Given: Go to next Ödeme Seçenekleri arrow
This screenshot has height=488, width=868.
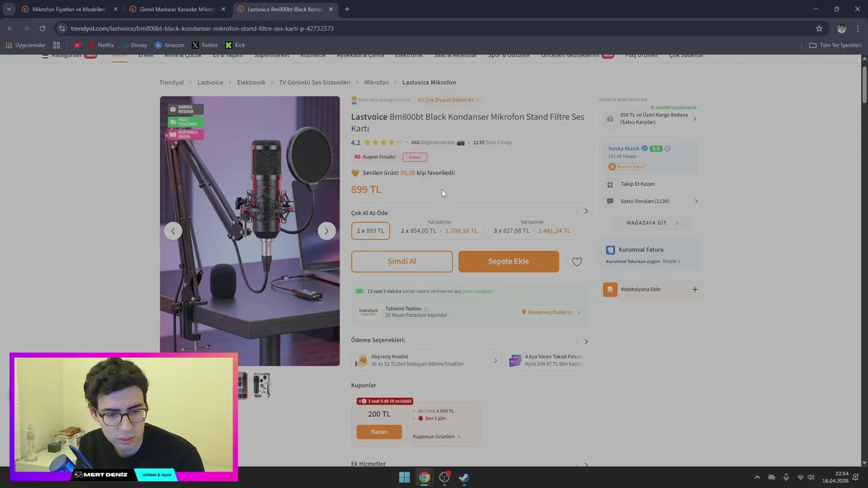Looking at the screenshot, I should (x=586, y=341).
